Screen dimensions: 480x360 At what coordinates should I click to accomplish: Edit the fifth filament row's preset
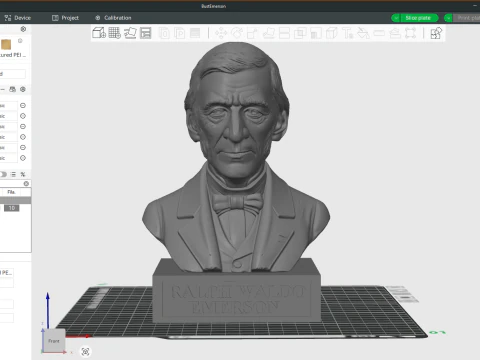[23, 147]
